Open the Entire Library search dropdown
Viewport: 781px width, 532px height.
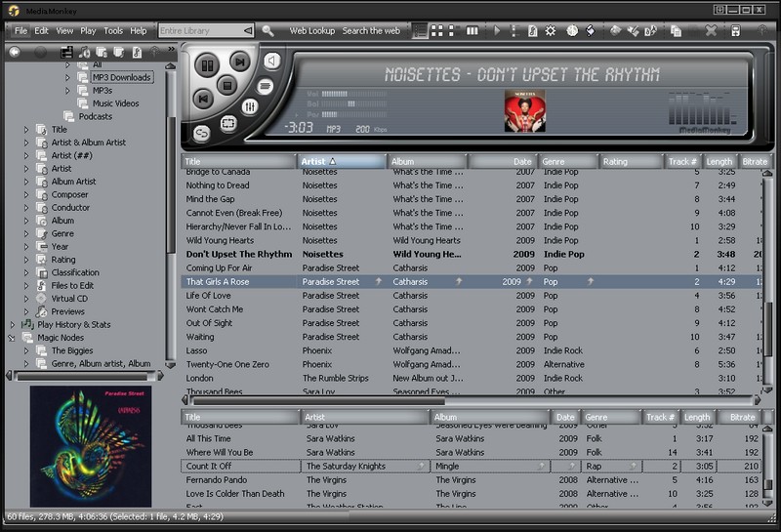pyautogui.click(x=248, y=31)
